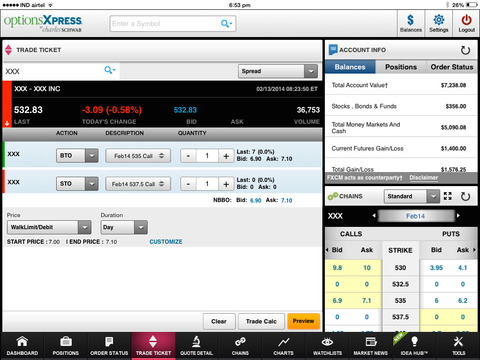Expand Chains panel to full screen
Screen dimensions: 480x360
pos(448,196)
